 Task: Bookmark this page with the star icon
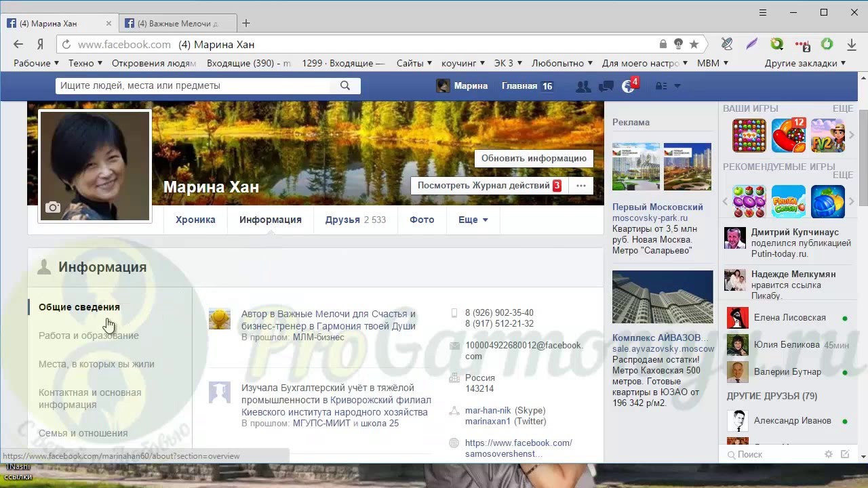tap(694, 45)
